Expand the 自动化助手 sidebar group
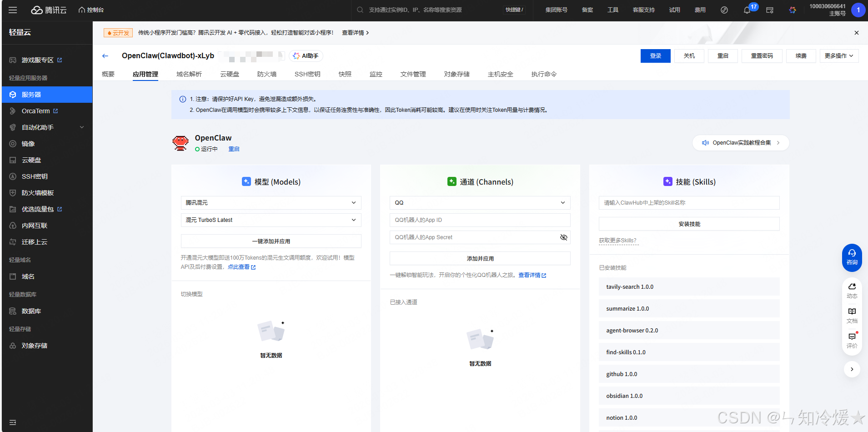The height and width of the screenshot is (432, 868). [47, 127]
